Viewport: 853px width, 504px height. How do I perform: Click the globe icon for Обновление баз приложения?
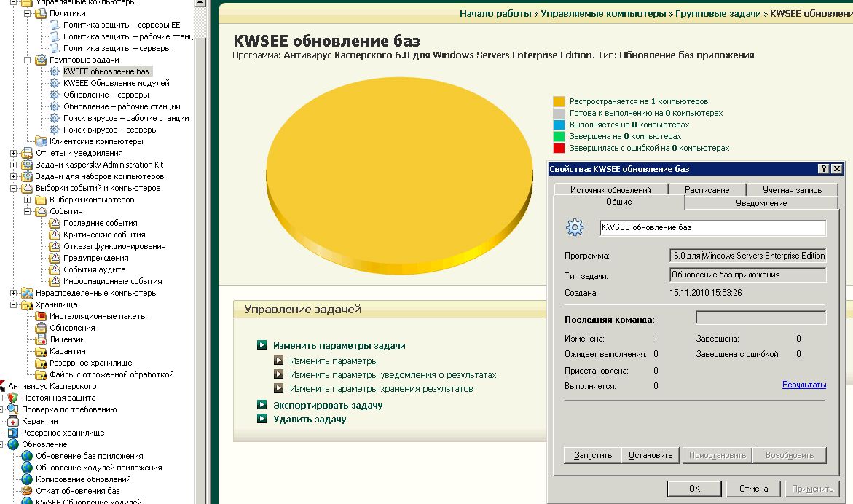27,456
